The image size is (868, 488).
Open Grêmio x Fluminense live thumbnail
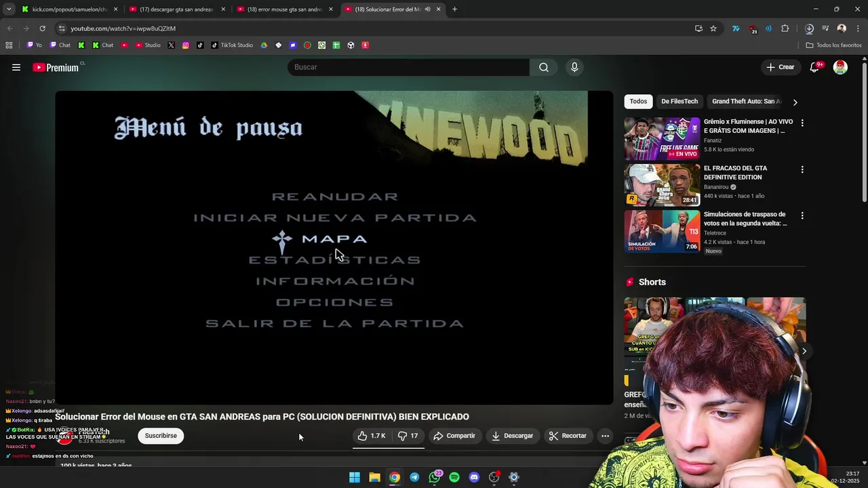(662, 139)
